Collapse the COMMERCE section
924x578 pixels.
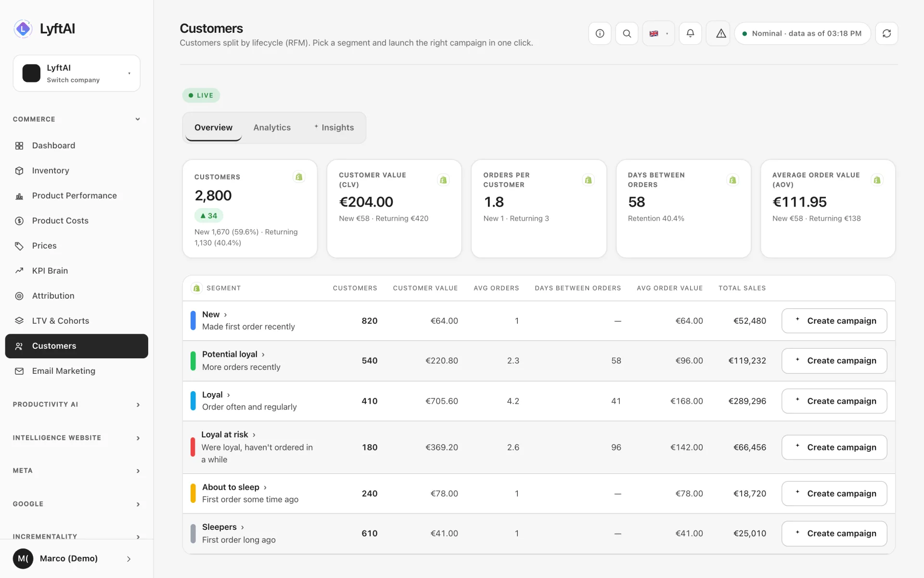[x=77, y=119]
